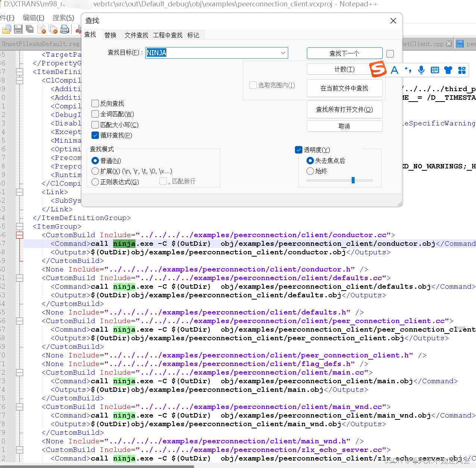Image resolution: width=476 pixels, height=468 pixels.
Task: Open the Sogou soft keyboard icon
Action: 435,70
